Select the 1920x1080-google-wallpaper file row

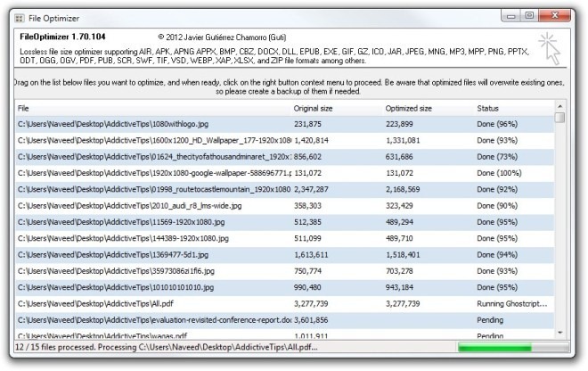284,173
